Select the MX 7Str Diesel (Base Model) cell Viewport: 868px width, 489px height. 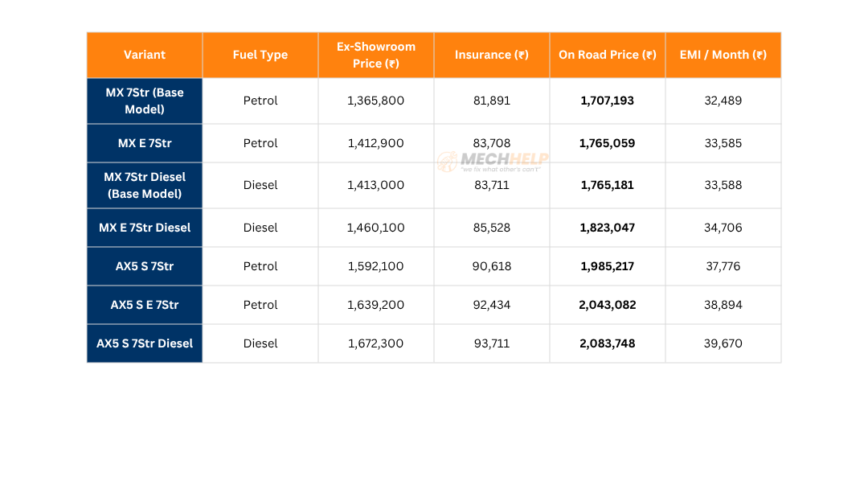click(145, 185)
